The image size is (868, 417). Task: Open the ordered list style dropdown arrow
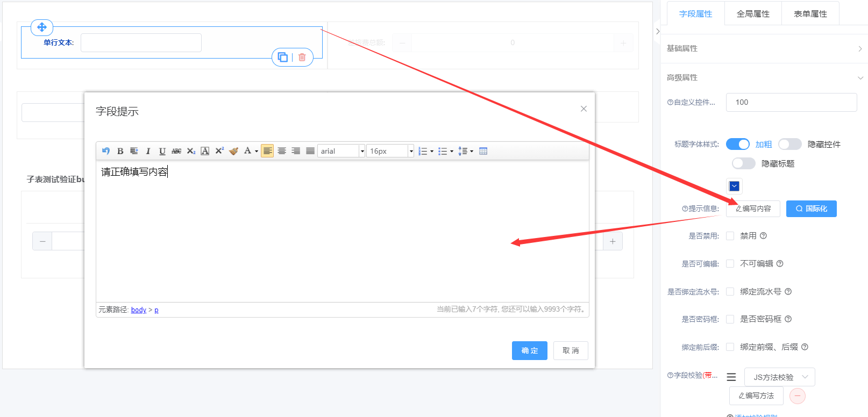pos(432,151)
